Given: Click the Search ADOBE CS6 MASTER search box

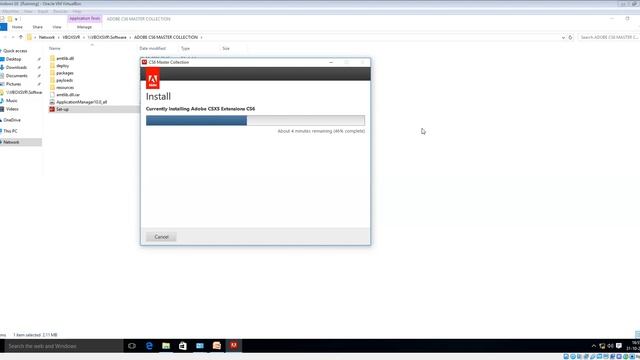Looking at the screenshot, I should coord(608,37).
